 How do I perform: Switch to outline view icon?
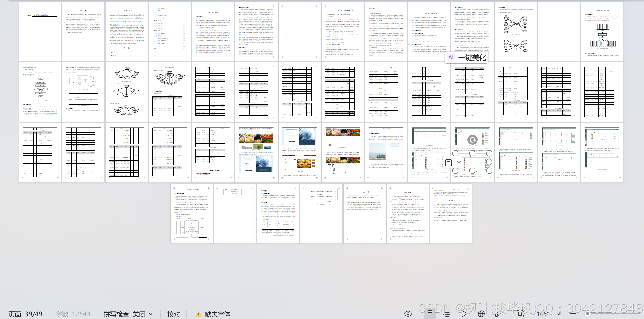coord(447,314)
